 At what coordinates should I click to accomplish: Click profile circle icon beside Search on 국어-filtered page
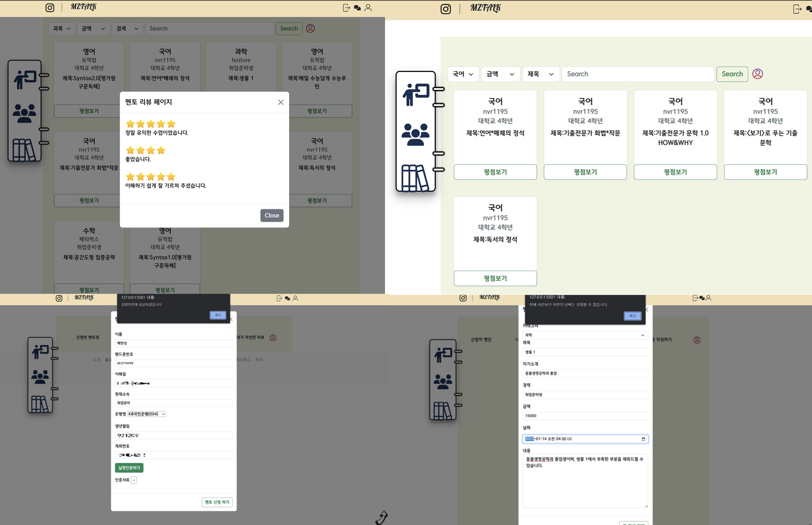coord(757,74)
